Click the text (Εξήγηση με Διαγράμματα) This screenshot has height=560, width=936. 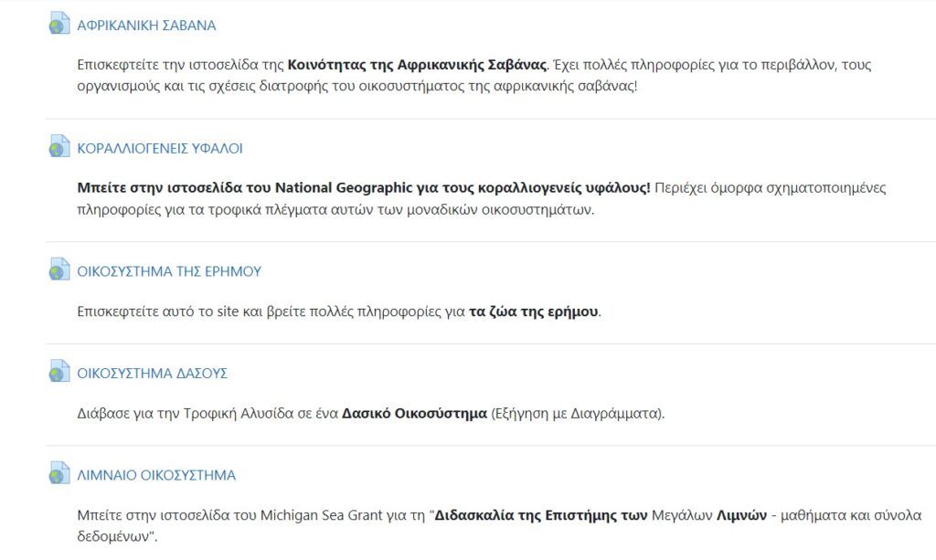[578, 414]
